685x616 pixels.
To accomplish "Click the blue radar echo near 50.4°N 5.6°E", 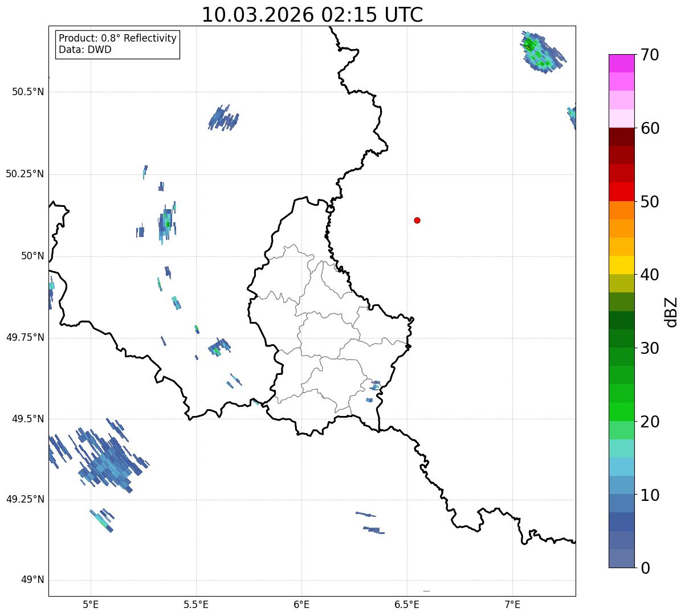I will click(223, 118).
